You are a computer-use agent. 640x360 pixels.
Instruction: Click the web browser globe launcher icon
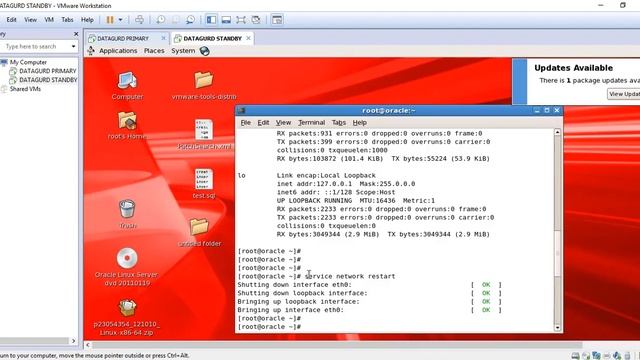point(204,51)
